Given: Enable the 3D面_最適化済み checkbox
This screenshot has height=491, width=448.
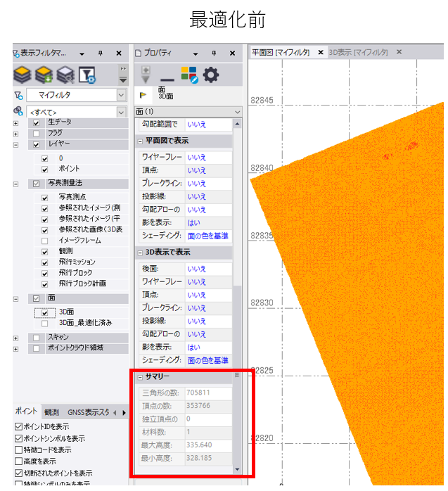Looking at the screenshot, I should tap(45, 324).
